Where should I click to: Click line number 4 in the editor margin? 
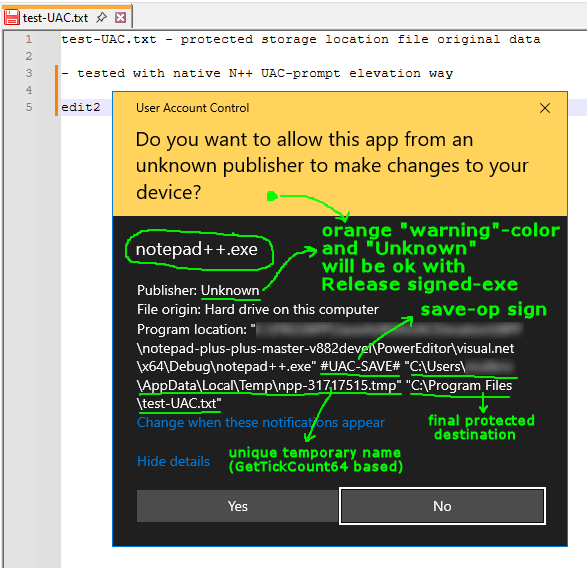point(28,90)
